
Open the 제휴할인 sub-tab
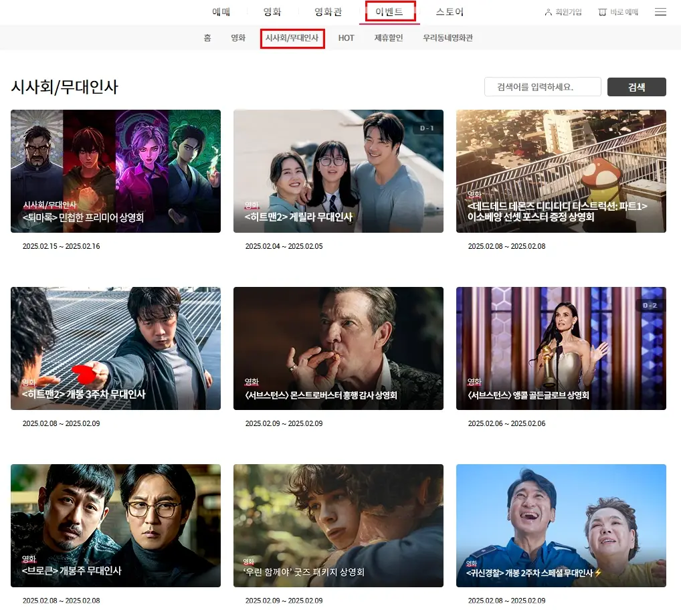click(x=389, y=37)
